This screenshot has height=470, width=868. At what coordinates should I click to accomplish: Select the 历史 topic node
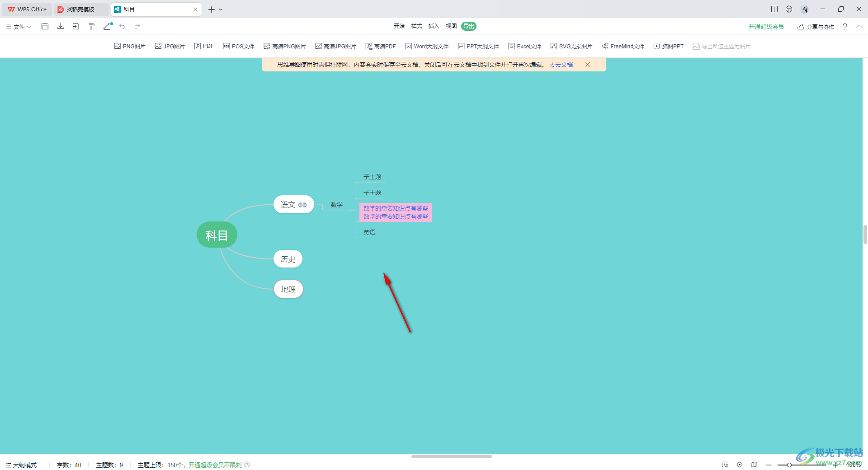(x=288, y=259)
